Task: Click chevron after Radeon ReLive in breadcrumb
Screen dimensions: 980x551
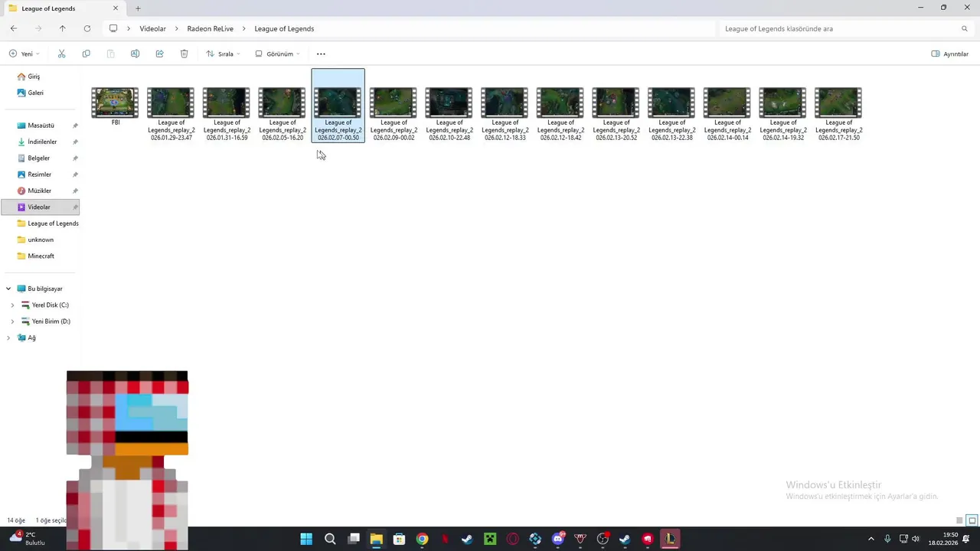Action: point(244,28)
